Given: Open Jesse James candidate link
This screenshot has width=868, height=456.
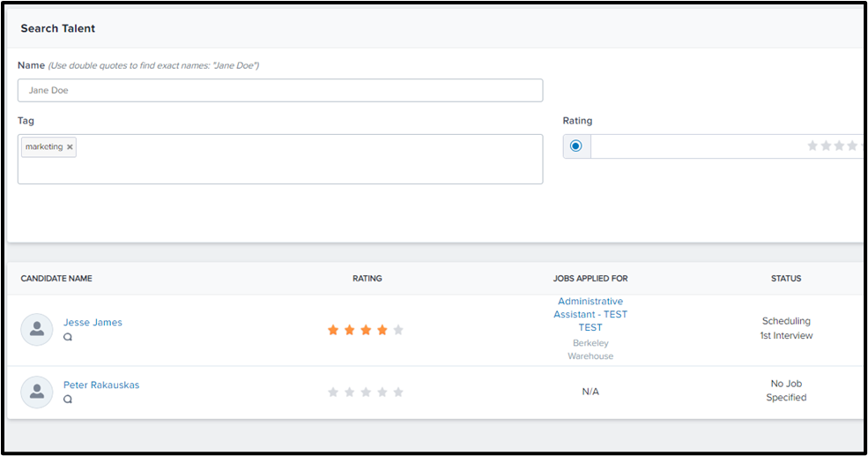Looking at the screenshot, I should (93, 322).
